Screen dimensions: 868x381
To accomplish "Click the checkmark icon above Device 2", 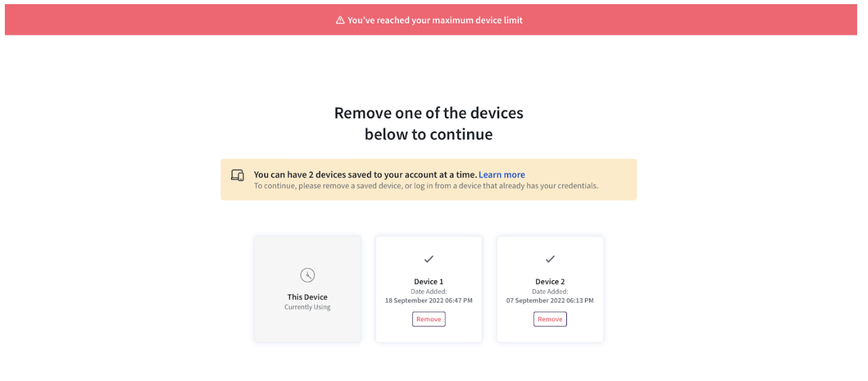I will (x=550, y=259).
